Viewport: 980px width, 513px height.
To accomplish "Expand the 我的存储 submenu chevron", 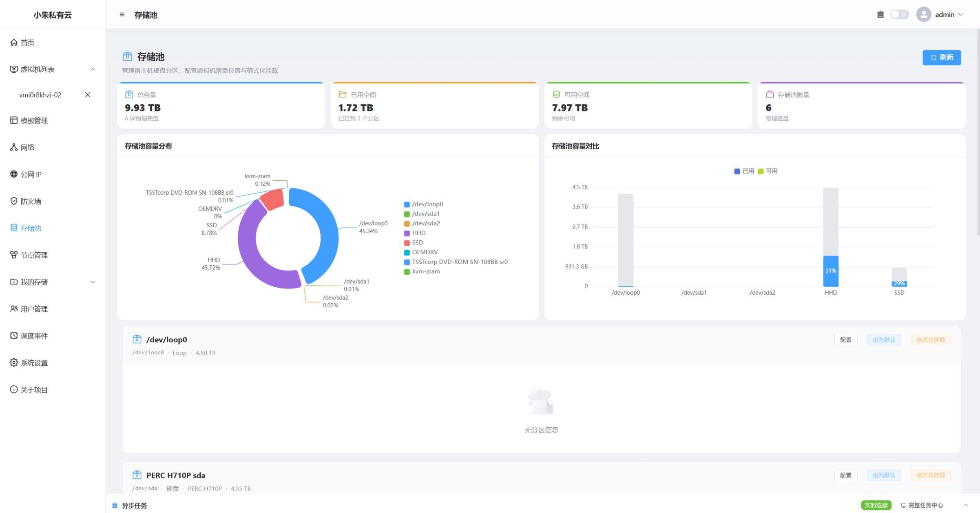I will click(x=93, y=282).
